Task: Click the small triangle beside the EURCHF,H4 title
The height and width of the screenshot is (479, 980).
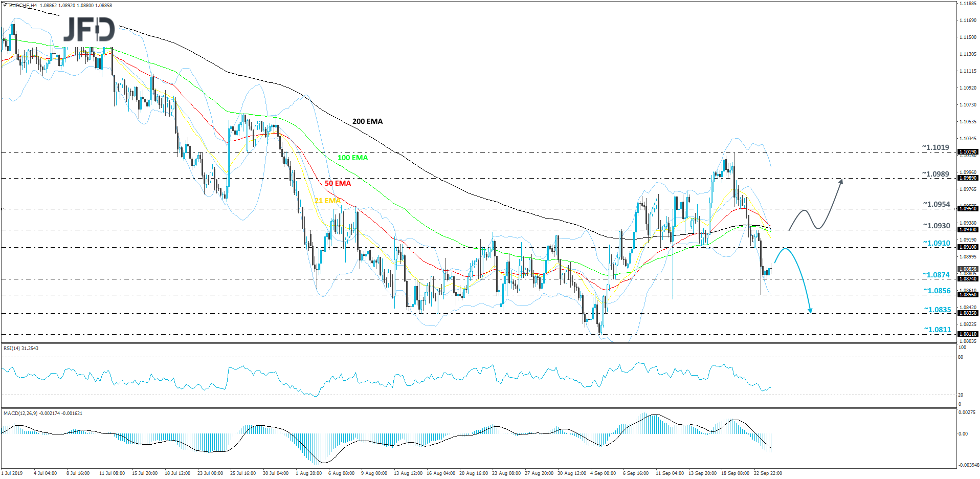Action: click(5, 6)
